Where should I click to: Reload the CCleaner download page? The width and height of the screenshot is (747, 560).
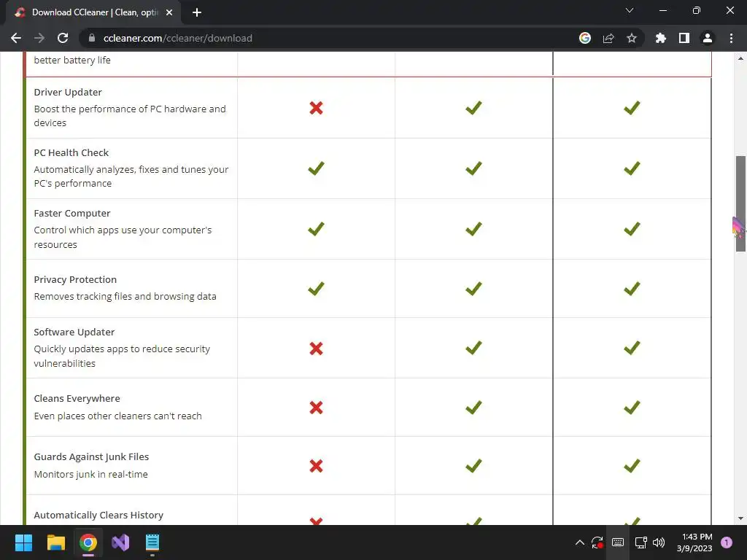[x=63, y=38]
